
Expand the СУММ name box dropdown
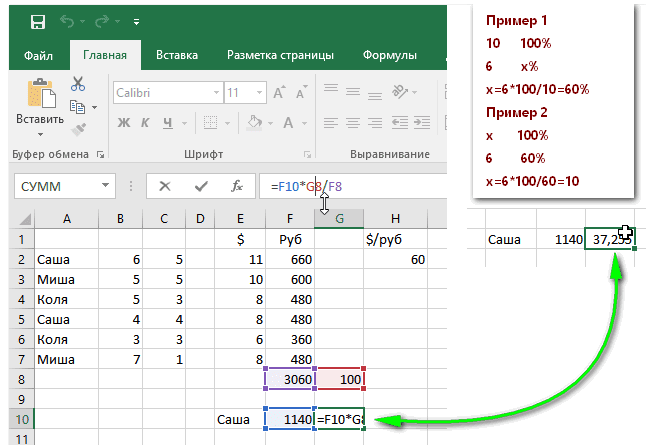coord(105,186)
